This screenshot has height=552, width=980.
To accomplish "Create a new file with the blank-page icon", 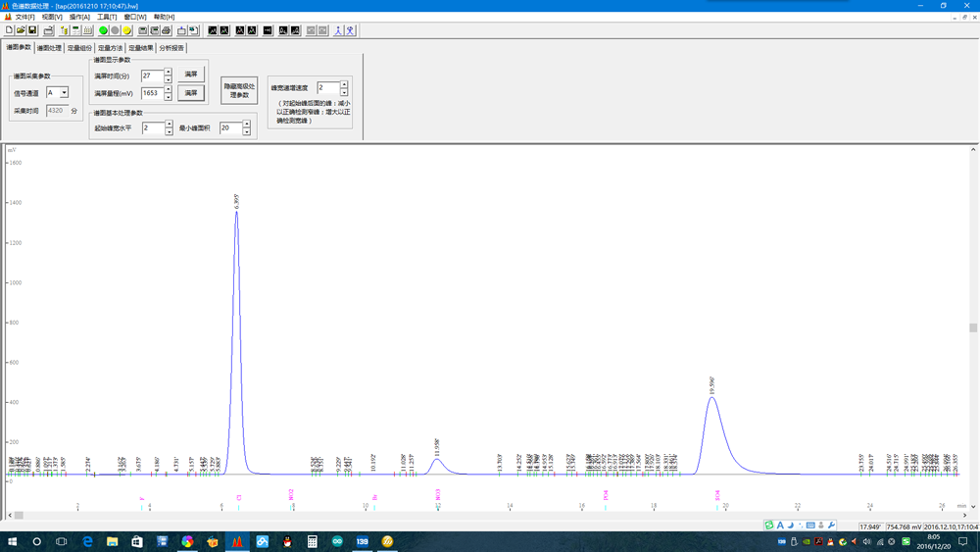I will tap(9, 30).
